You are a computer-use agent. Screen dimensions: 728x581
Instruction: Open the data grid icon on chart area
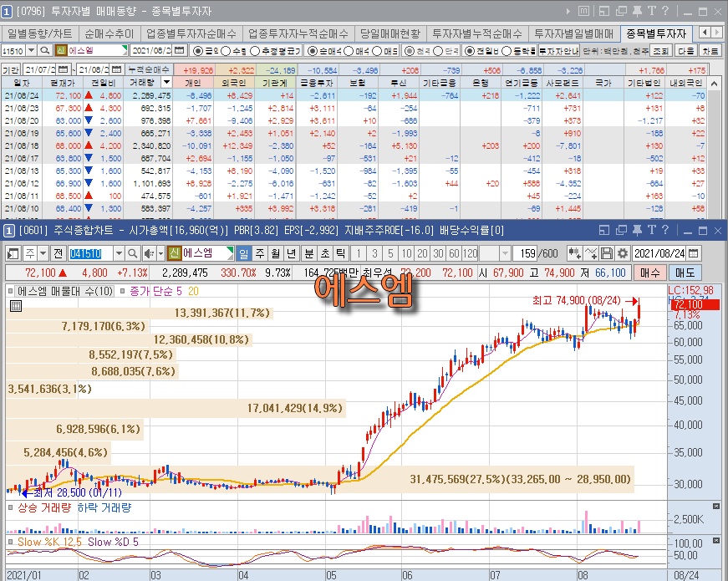[16, 306]
